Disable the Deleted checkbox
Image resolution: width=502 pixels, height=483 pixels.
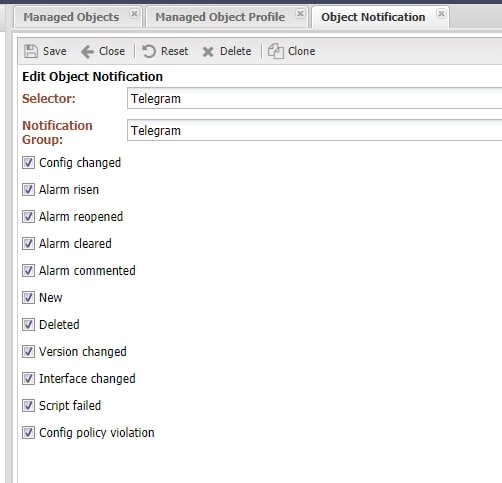pos(28,325)
